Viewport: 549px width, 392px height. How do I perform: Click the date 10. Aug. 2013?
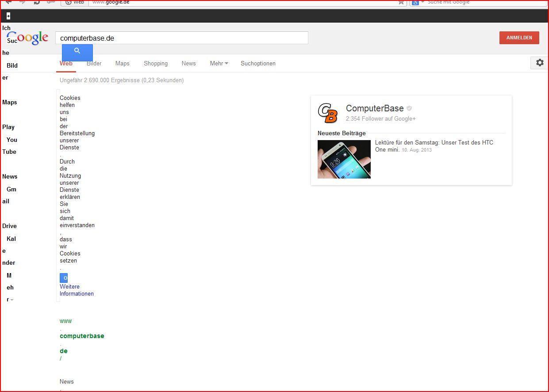pyautogui.click(x=417, y=150)
